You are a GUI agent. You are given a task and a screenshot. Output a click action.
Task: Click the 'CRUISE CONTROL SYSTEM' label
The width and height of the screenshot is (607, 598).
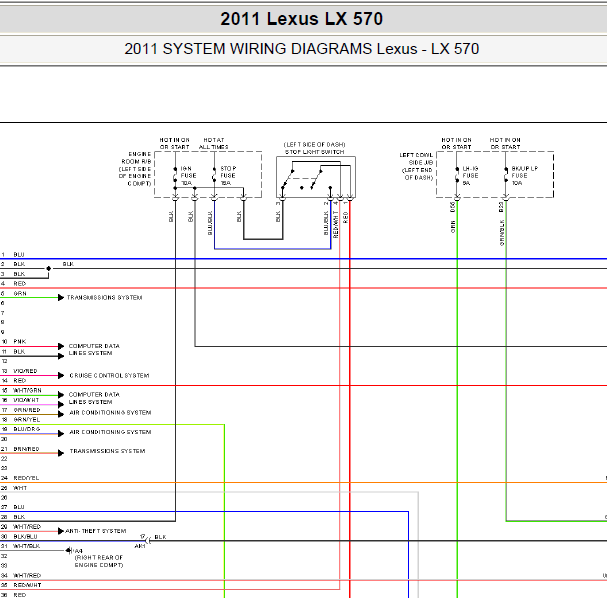pyautogui.click(x=109, y=375)
